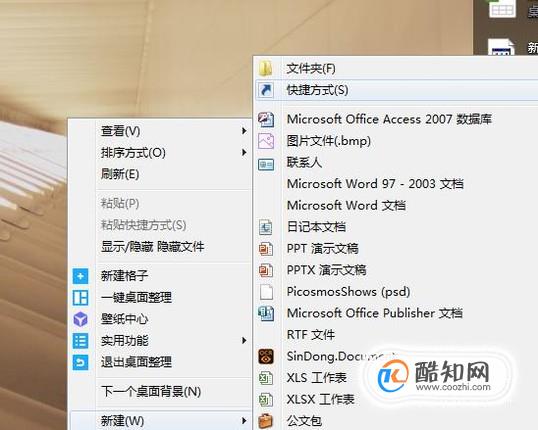538x430 pixels.
Task: Click the bitmap image icon beside 图片文件(.bmp)
Action: (266, 141)
